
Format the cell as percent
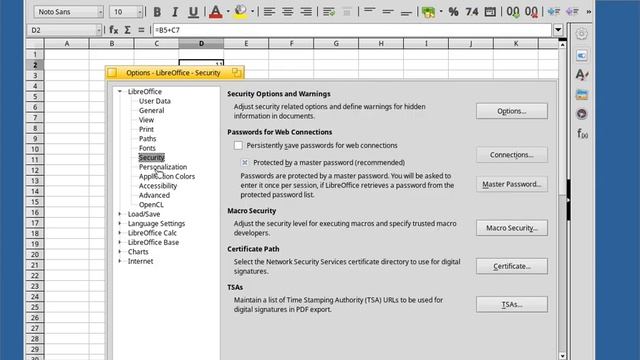(453, 12)
